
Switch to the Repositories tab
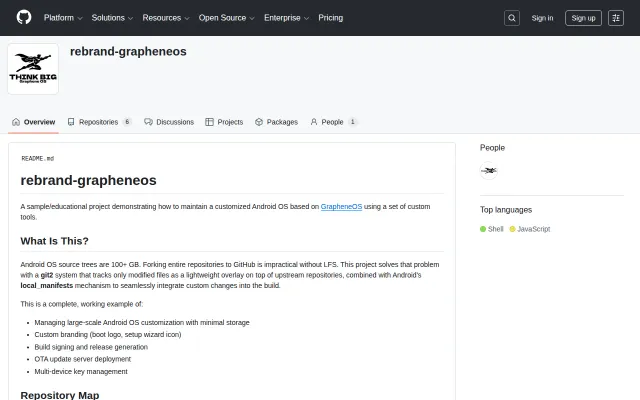tap(99, 122)
